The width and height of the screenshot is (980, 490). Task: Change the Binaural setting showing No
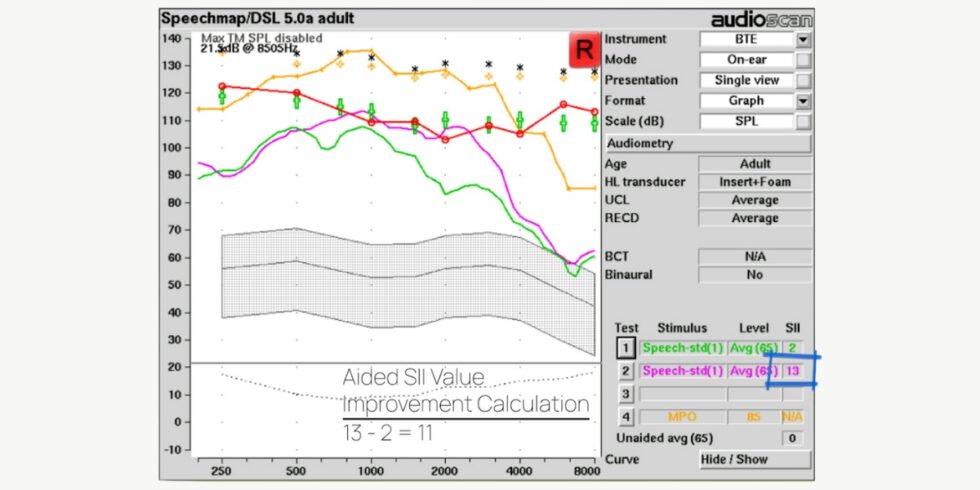[x=754, y=274]
